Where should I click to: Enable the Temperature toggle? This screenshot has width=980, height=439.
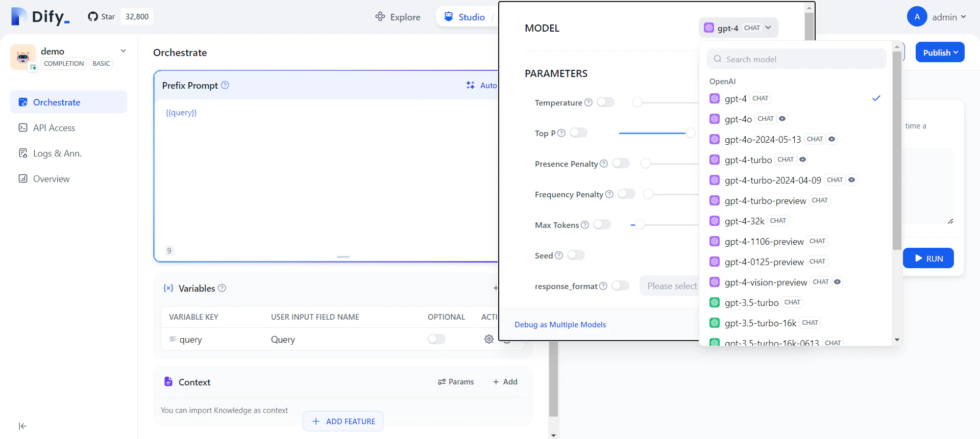pos(606,102)
